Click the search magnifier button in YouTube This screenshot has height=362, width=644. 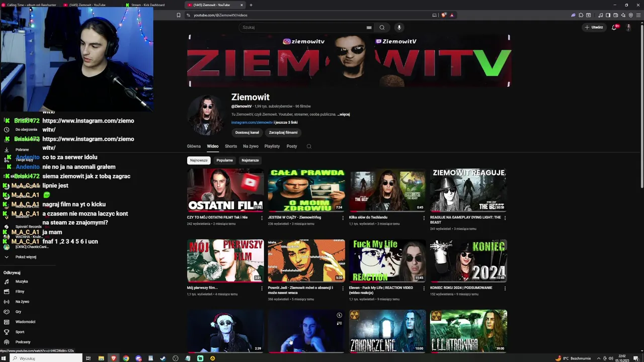382,28
